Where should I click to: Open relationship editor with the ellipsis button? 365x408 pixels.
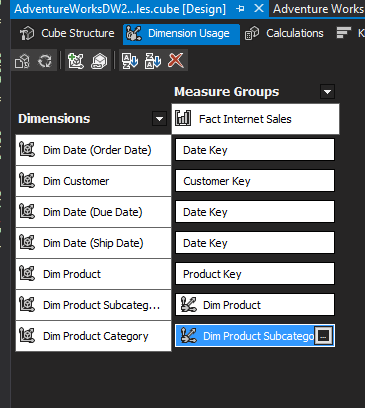point(324,336)
